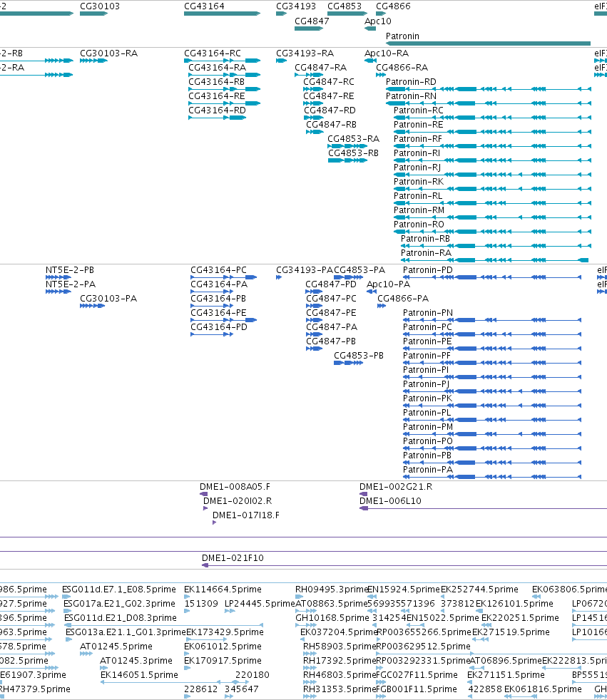Screen dimensions: 607x700
Task: Click protein NT5E-2-PB
Action: (70, 271)
